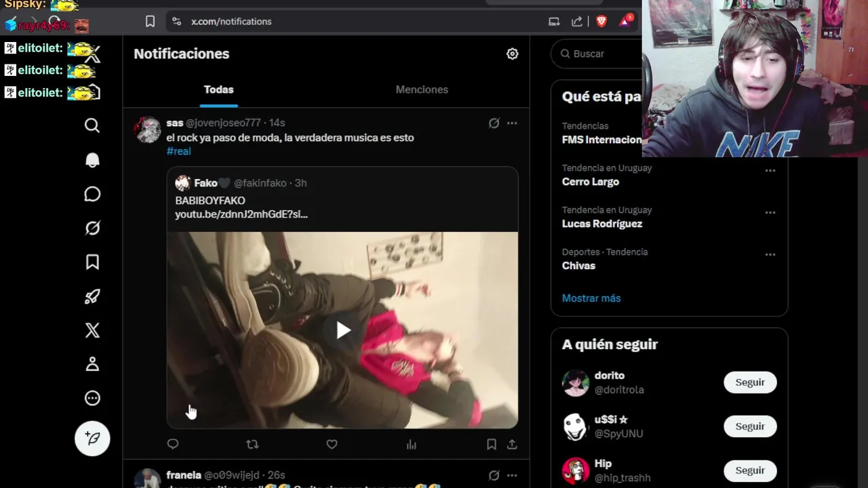Open more options for Chivas trend

[770, 255]
